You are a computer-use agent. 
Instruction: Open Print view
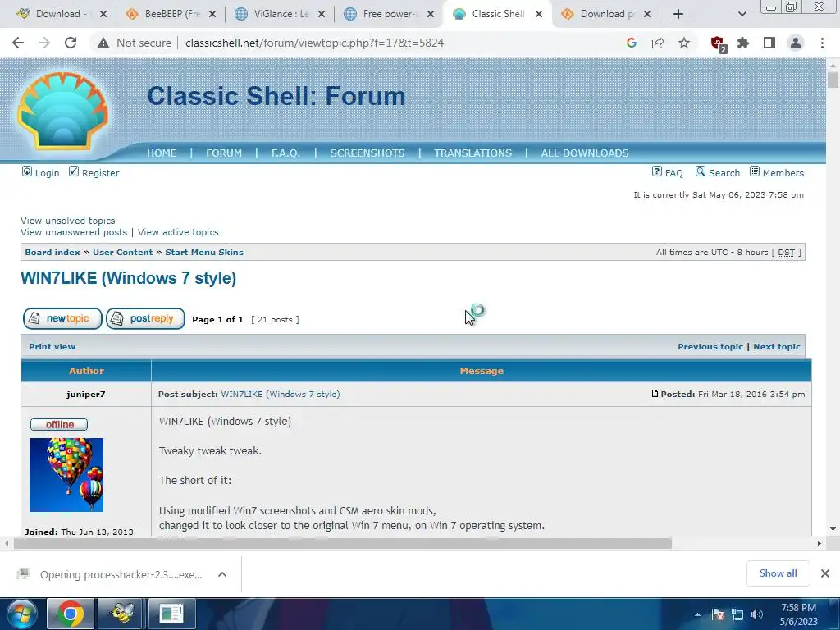pyautogui.click(x=52, y=347)
